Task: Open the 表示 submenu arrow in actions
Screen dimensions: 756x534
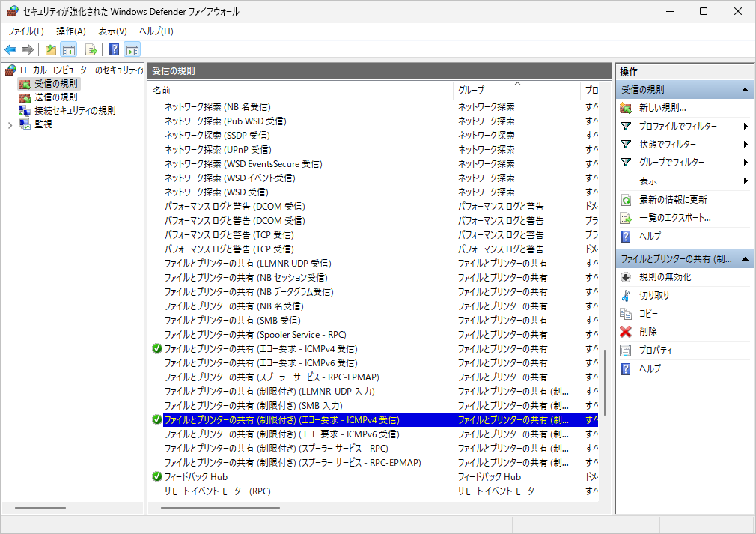Action: (746, 181)
